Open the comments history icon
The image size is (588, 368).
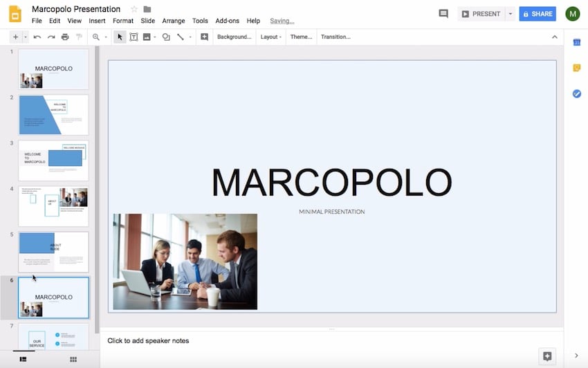click(443, 14)
